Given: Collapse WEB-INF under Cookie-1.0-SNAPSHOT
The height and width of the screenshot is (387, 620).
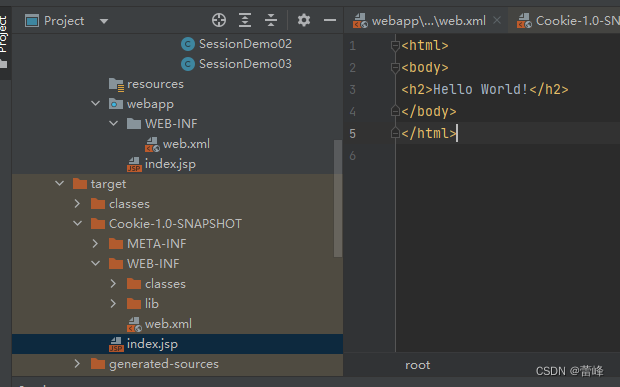Looking at the screenshot, I should pyautogui.click(x=95, y=263).
